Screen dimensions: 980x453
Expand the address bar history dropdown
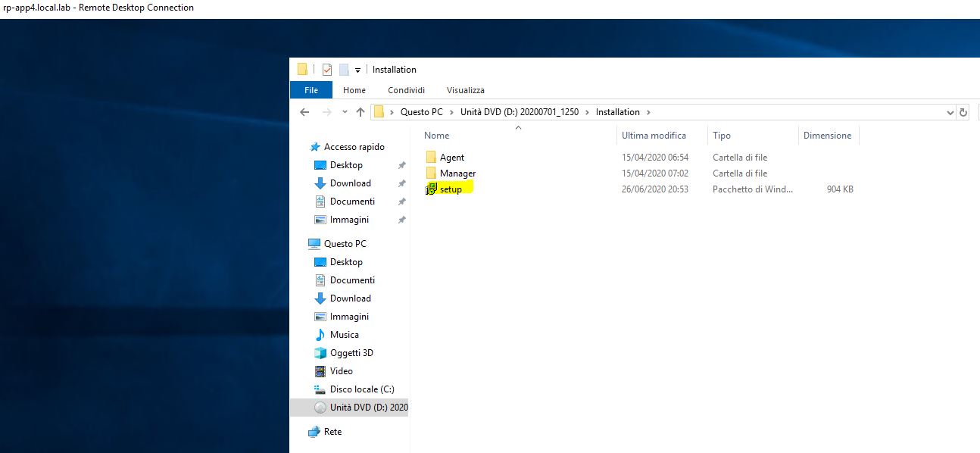(950, 112)
